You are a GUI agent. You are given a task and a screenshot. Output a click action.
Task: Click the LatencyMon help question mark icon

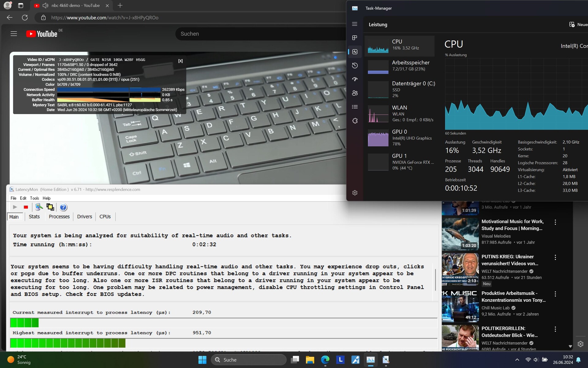63,207
